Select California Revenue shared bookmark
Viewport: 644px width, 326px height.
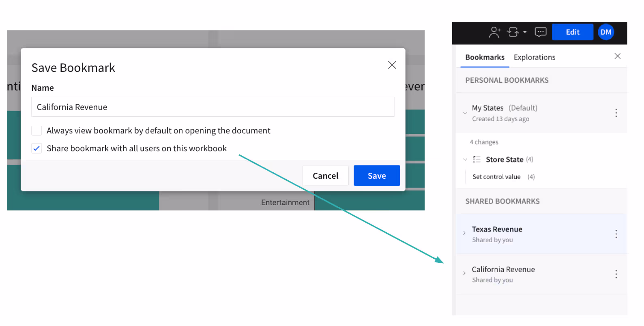541,274
